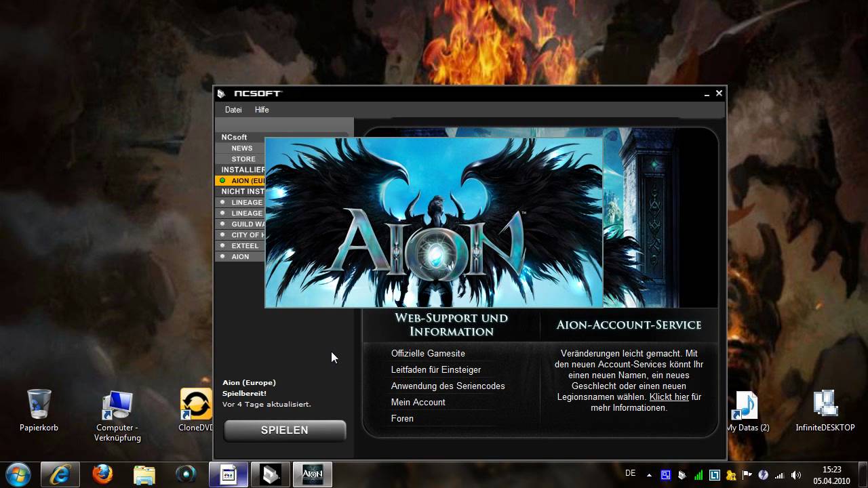This screenshot has width=868, height=488.
Task: Click the green signal bars tray icon
Action: click(698, 475)
